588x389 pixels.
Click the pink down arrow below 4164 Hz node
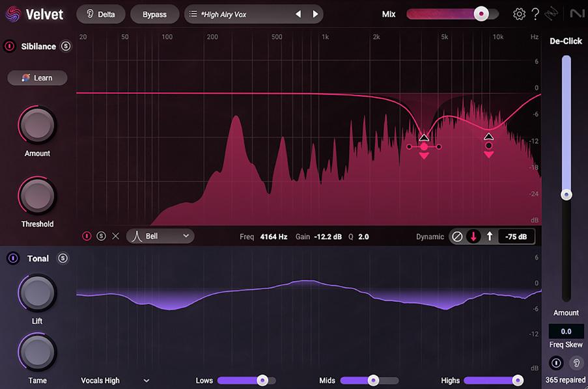point(424,156)
